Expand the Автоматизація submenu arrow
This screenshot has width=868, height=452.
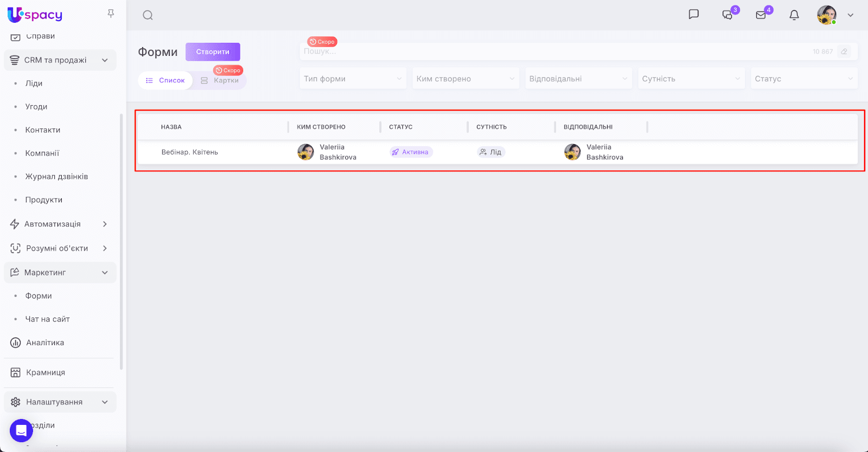tap(105, 224)
